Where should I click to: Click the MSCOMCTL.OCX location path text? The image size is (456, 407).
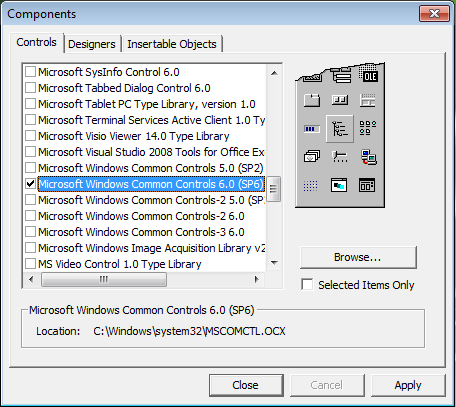tap(189, 331)
